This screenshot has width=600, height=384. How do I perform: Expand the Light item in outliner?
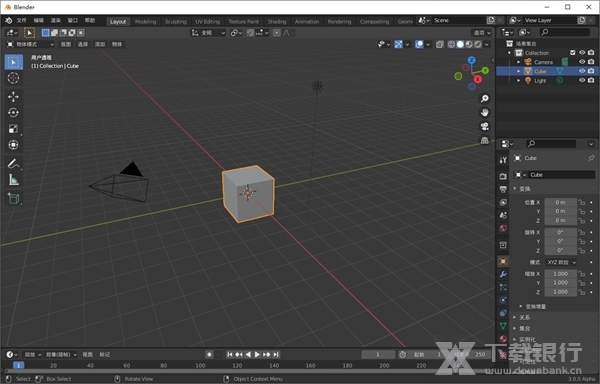(x=518, y=80)
